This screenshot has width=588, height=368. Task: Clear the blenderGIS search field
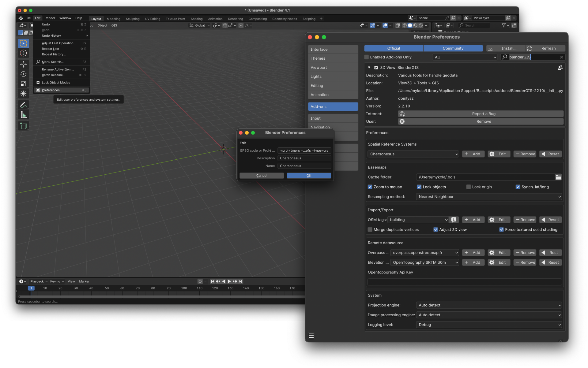[x=561, y=57]
